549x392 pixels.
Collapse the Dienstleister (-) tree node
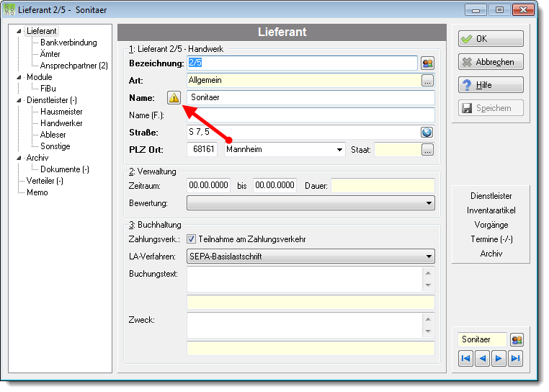[x=19, y=100]
